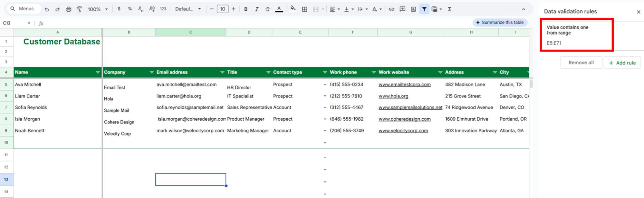Open the Borders icon

(x=304, y=9)
